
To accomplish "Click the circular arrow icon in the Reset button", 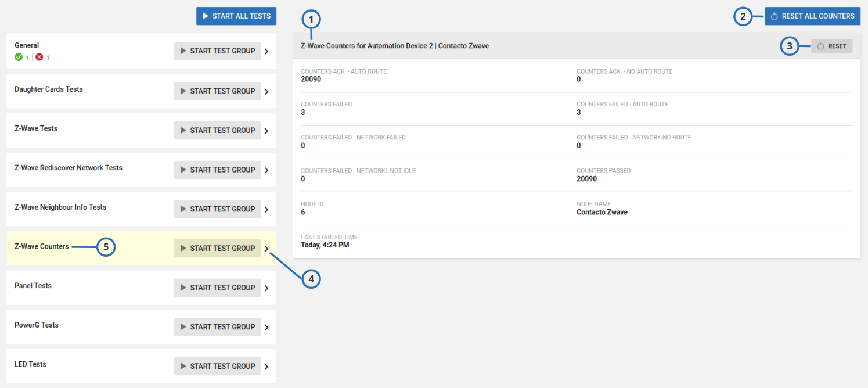I will coord(820,46).
